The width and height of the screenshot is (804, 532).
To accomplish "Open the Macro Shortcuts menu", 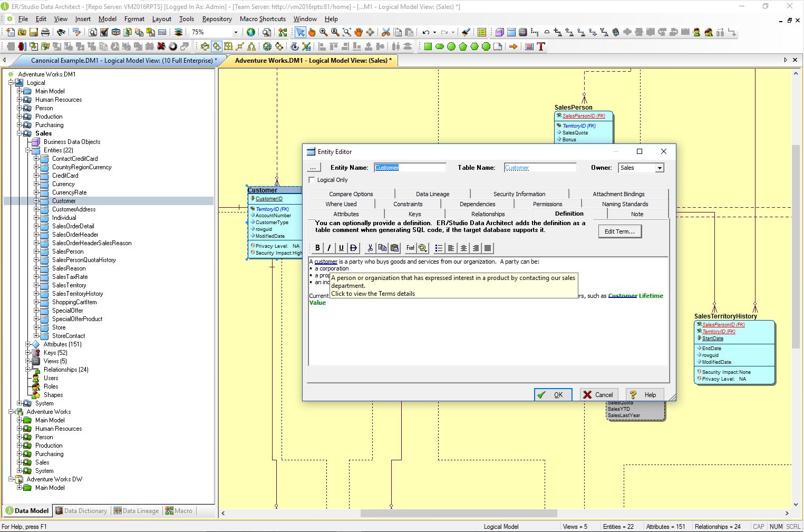I will (263, 19).
